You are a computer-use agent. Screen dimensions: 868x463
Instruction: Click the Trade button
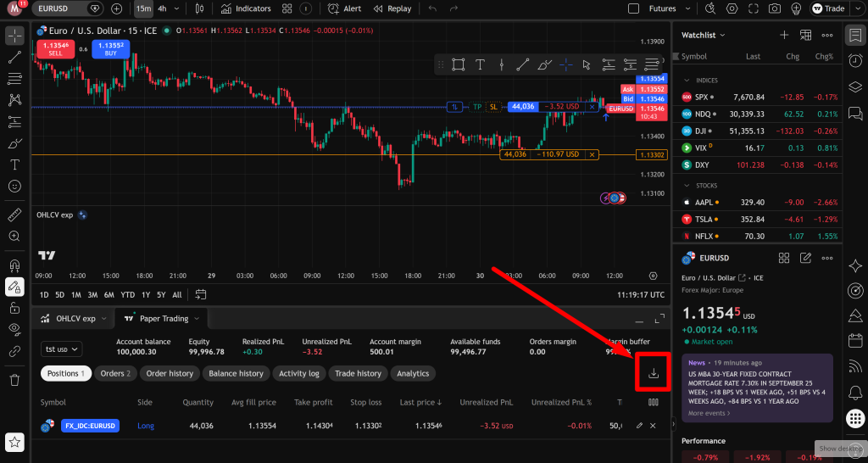[828, 8]
